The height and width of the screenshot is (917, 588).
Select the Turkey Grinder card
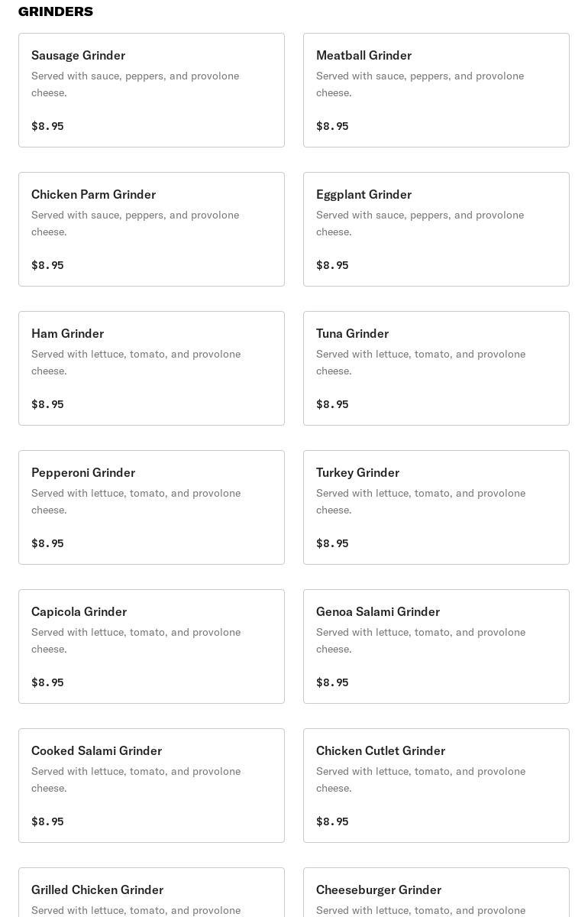pyautogui.click(x=436, y=507)
